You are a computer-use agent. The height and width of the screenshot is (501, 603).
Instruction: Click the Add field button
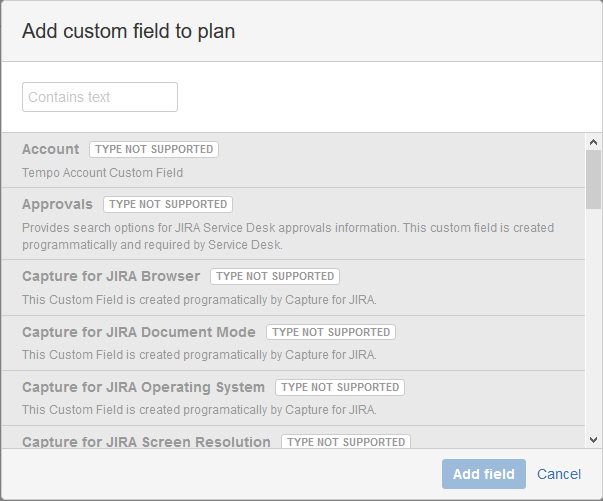click(483, 474)
